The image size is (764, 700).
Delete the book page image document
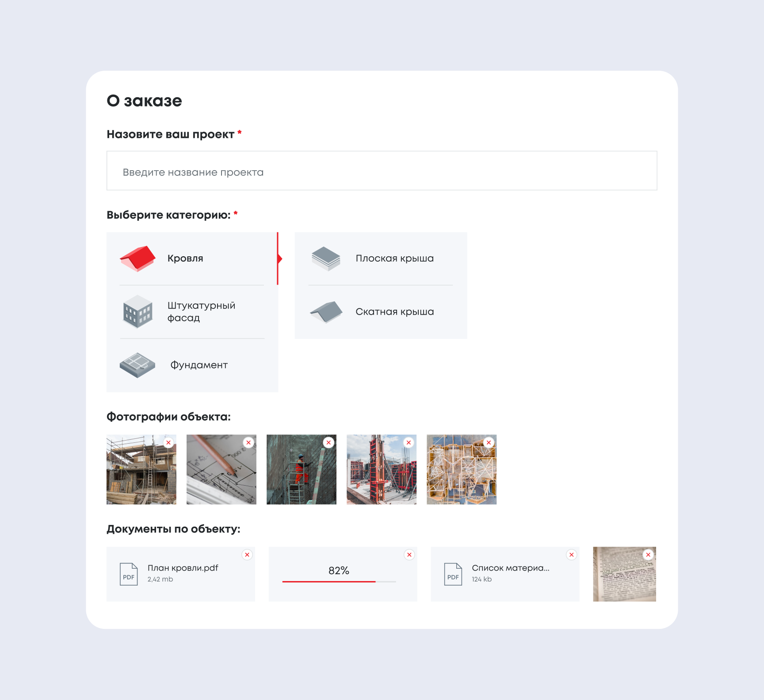(x=648, y=555)
